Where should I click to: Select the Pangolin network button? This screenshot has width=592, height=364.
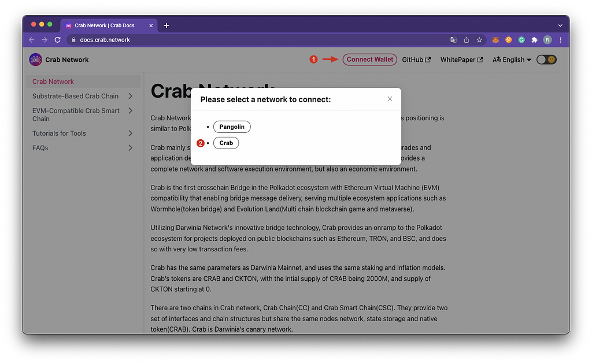(x=232, y=127)
